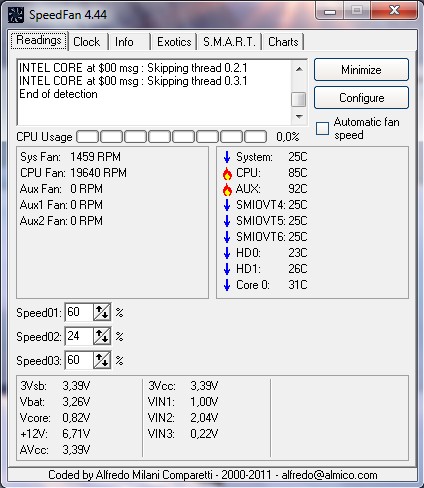Switch to the Readings tab

coord(39,41)
